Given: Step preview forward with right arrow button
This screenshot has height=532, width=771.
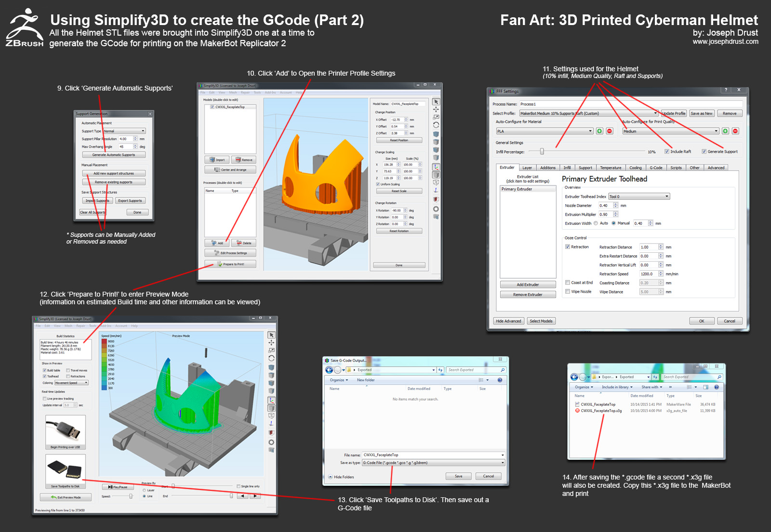Looking at the screenshot, I should [255, 496].
